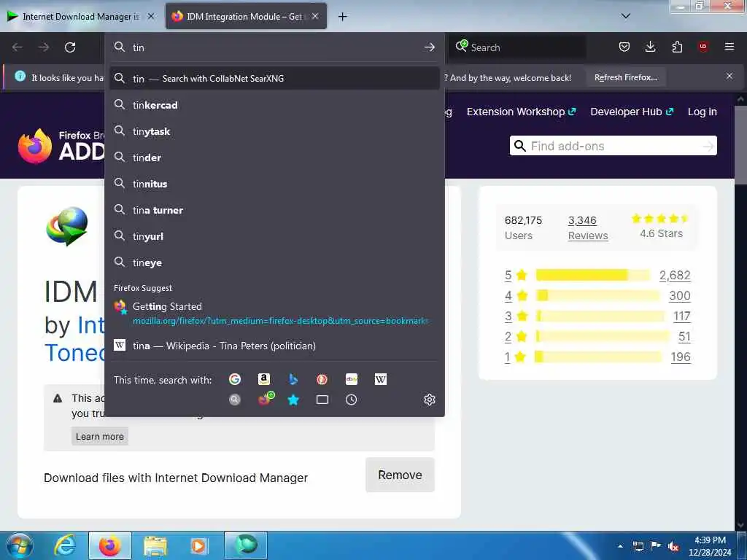Remove the IDM Integration Module add-on

[400, 475]
